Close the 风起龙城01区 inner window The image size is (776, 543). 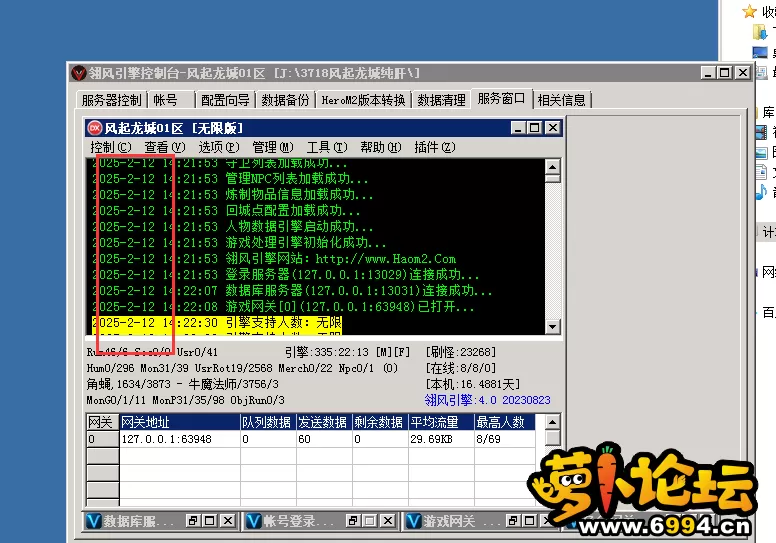(x=553, y=128)
